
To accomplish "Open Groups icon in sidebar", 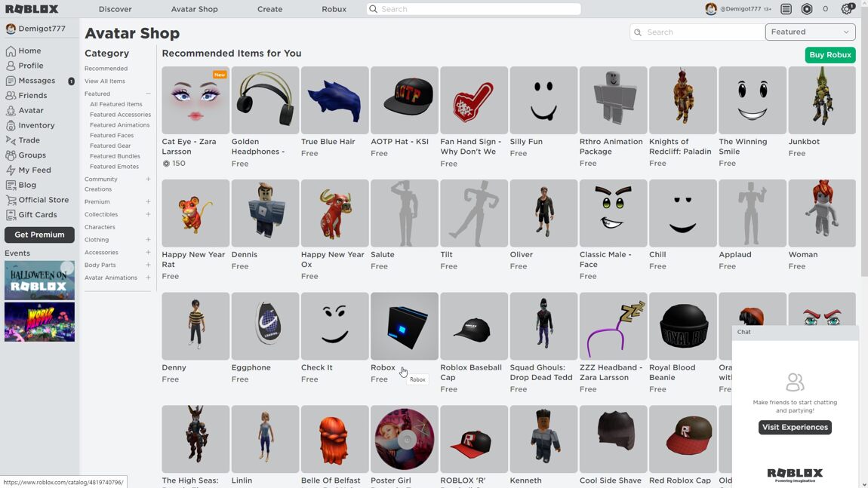I will click(11, 155).
